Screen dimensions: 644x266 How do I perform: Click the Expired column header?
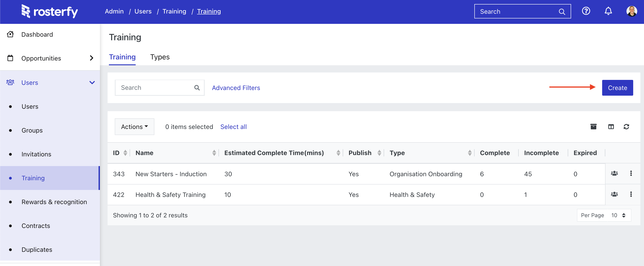point(585,153)
